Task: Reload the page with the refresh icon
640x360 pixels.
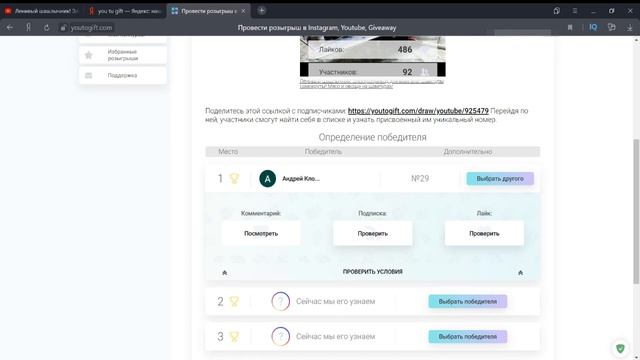Action: [47, 28]
